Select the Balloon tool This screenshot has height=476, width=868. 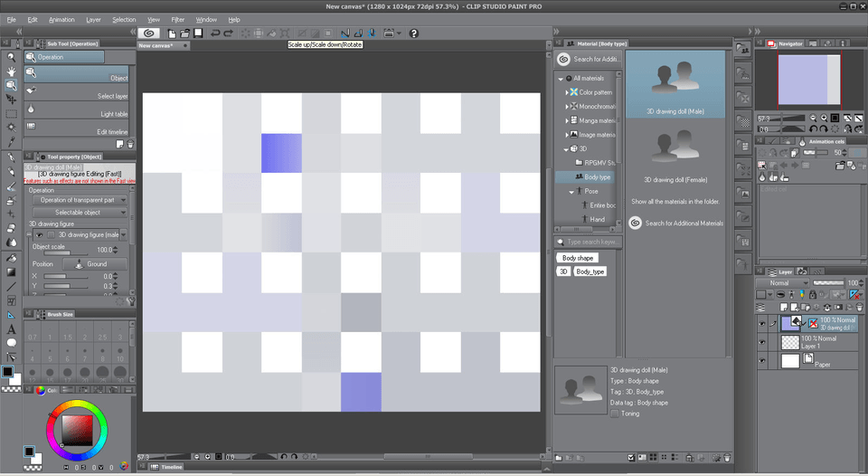pos(11,343)
